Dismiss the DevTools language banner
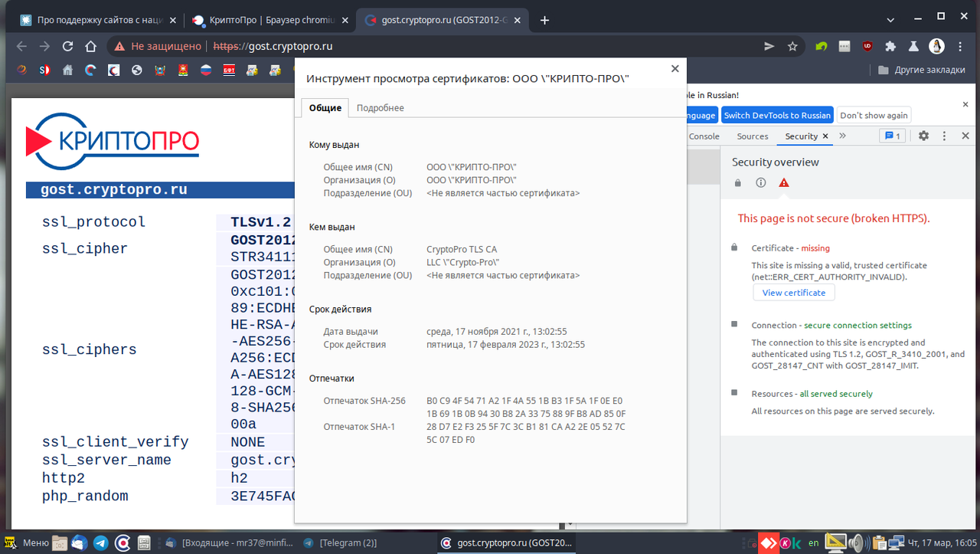The height and width of the screenshot is (554, 980). pyautogui.click(x=965, y=104)
